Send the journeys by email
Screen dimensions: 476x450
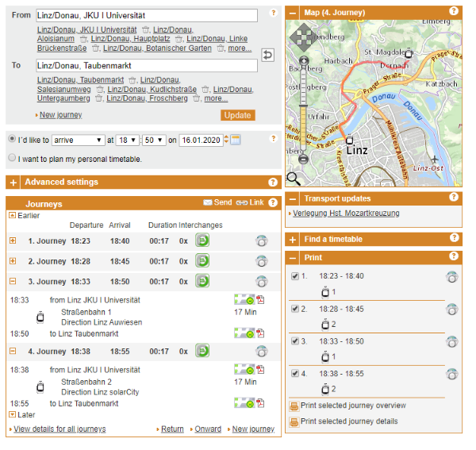click(217, 203)
